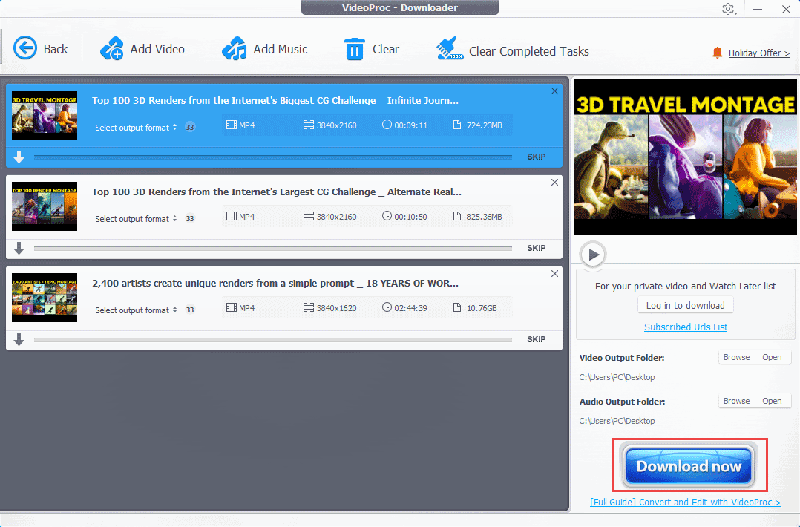This screenshot has width=800, height=527.
Task: Browse for Audio Output Folder
Action: click(x=737, y=401)
